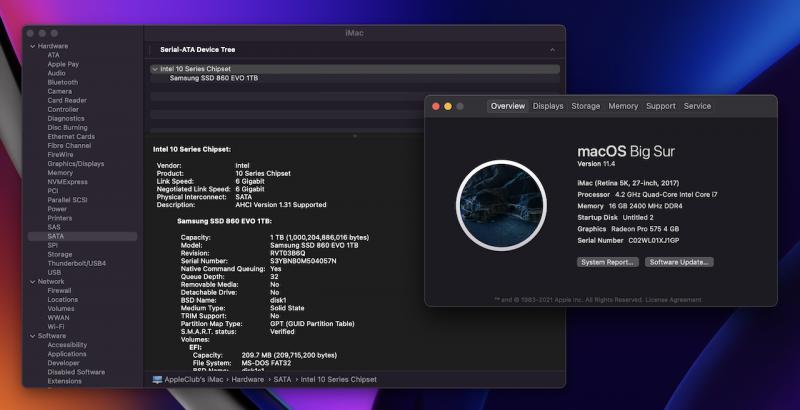Select Diagnostics in the sidebar

click(66, 118)
